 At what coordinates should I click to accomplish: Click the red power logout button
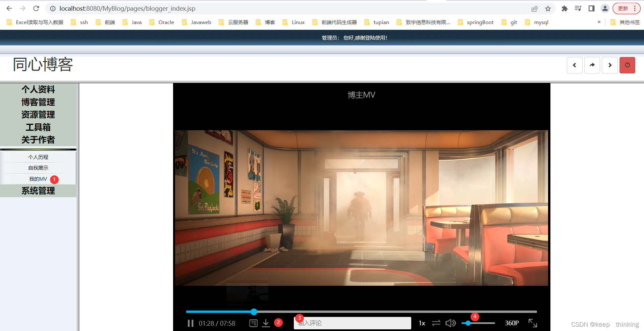pos(627,65)
